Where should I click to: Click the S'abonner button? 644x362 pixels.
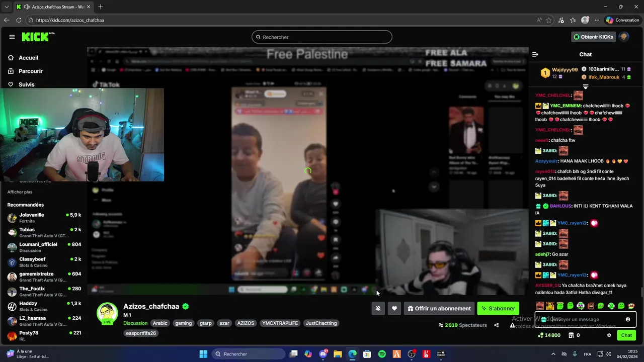(498, 309)
